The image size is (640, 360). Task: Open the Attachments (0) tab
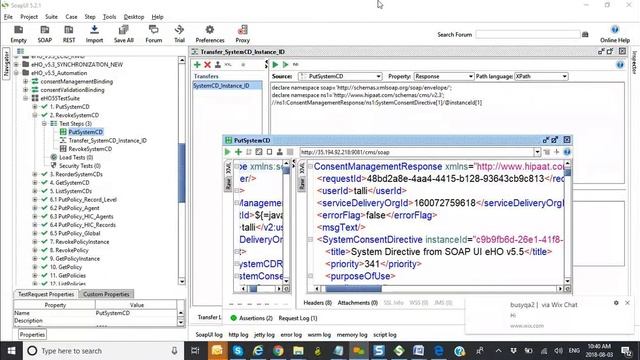pyautogui.click(x=358, y=303)
